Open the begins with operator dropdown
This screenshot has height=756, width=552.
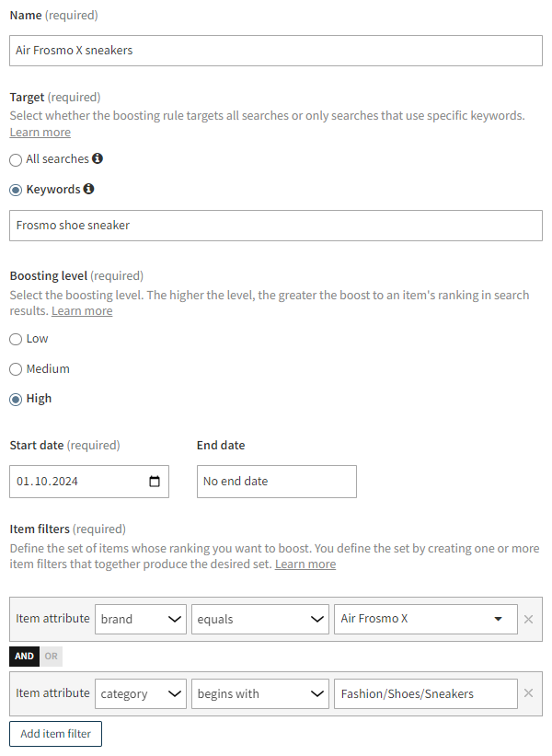point(259,693)
